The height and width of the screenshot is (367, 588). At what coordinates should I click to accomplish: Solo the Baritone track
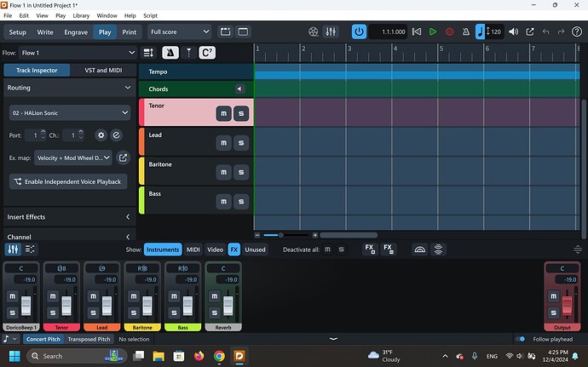pos(241,172)
